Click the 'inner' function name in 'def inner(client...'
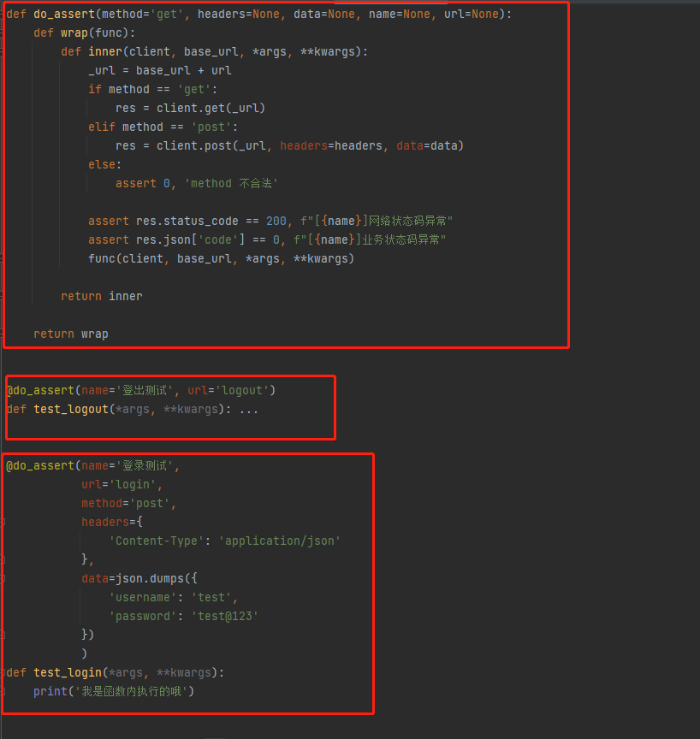 105,52
